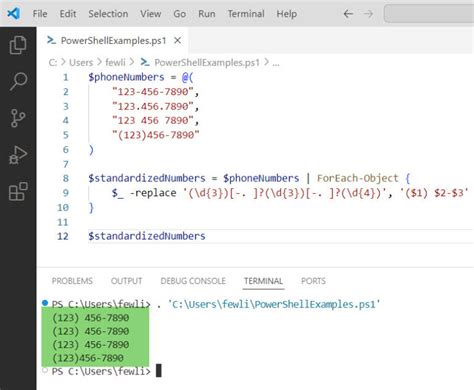Open the Run menu

207,14
